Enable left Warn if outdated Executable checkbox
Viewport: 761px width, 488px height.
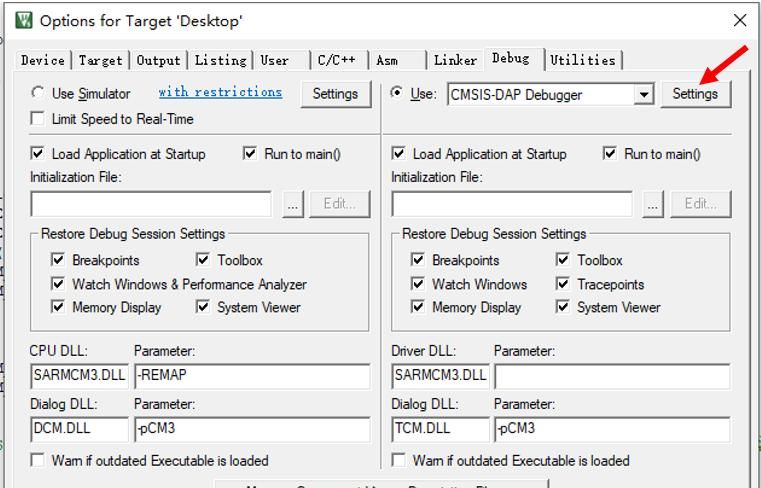[38, 461]
